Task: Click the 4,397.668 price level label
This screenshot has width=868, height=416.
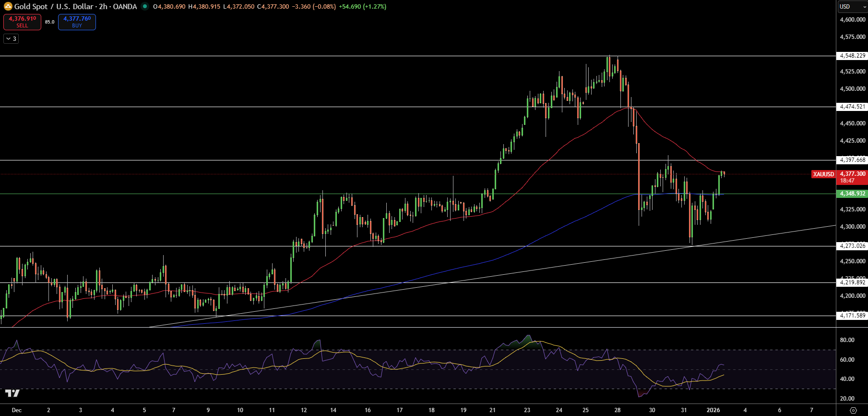Action: tap(852, 160)
